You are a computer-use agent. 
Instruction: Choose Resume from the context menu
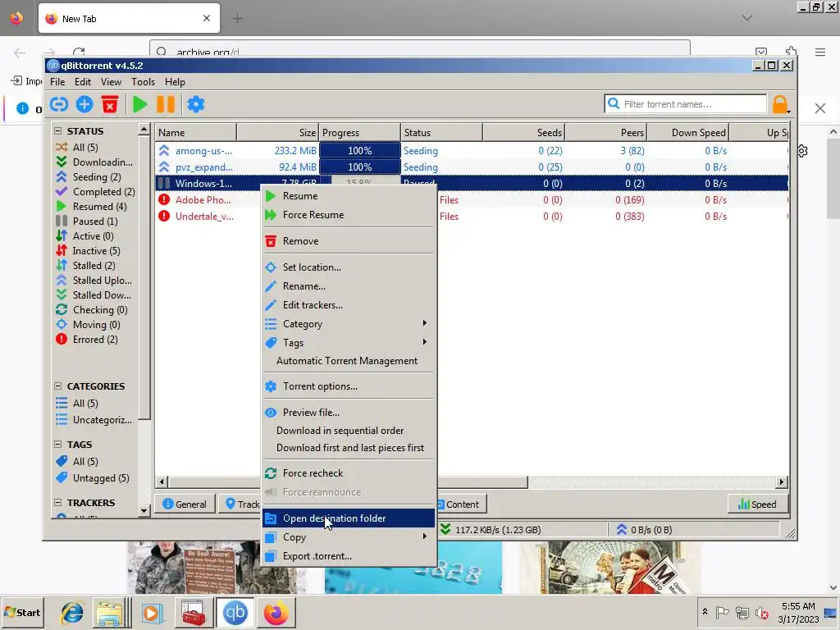(349, 195)
